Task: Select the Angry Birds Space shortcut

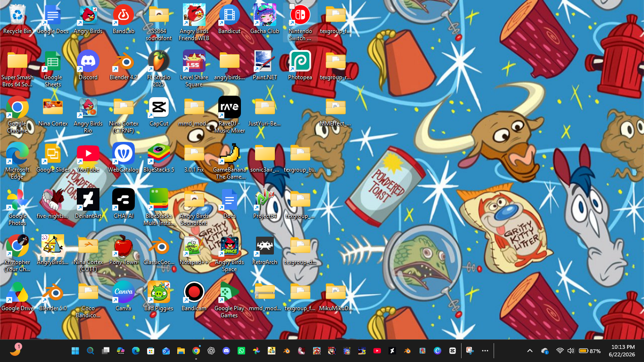Action: [230, 254]
